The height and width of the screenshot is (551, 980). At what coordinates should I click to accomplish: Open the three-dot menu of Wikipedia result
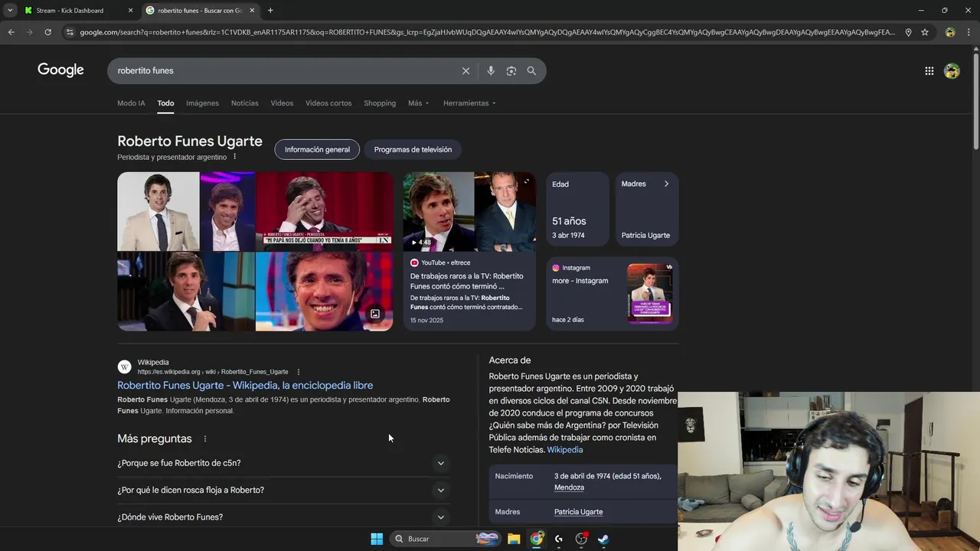(x=299, y=372)
